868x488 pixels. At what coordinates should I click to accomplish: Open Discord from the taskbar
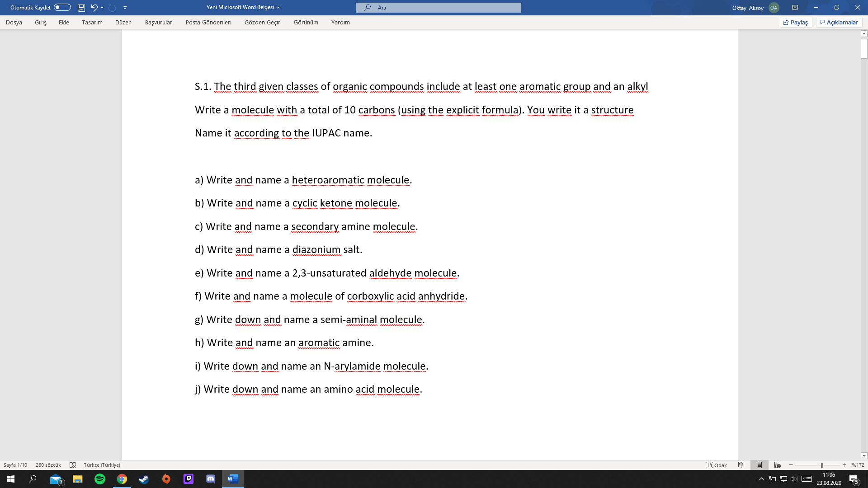[211, 479]
